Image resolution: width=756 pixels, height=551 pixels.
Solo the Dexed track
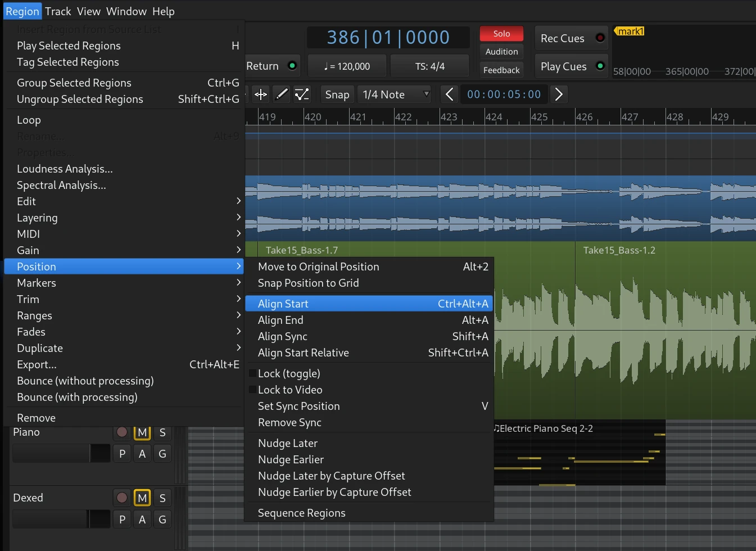click(162, 498)
